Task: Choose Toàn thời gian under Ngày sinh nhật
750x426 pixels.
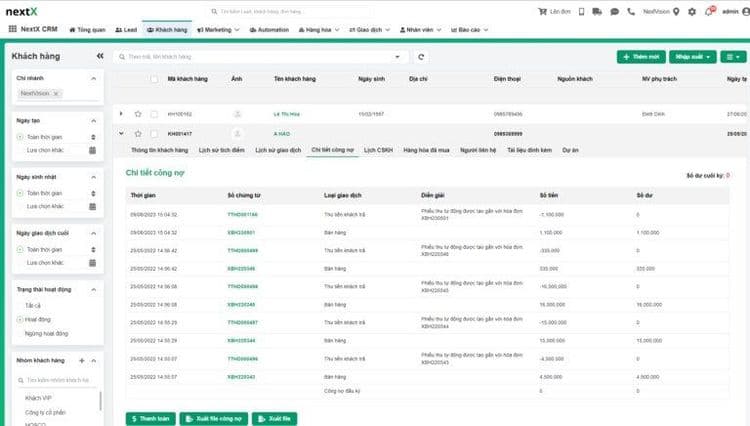Action: pyautogui.click(x=45, y=193)
